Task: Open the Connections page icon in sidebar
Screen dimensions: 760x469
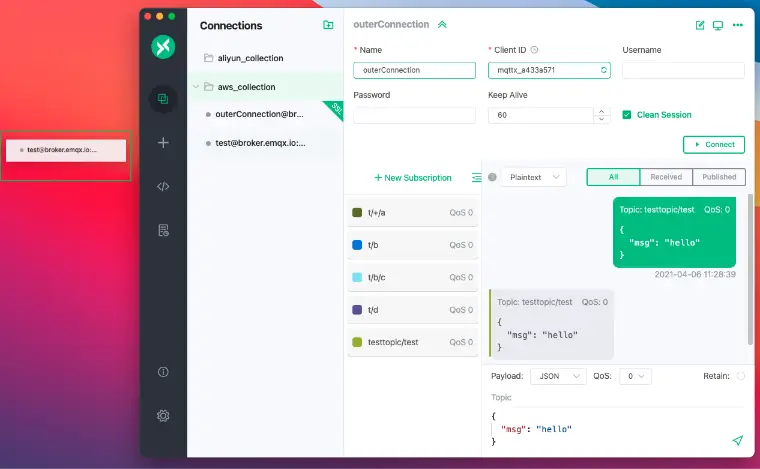Action: [x=163, y=99]
